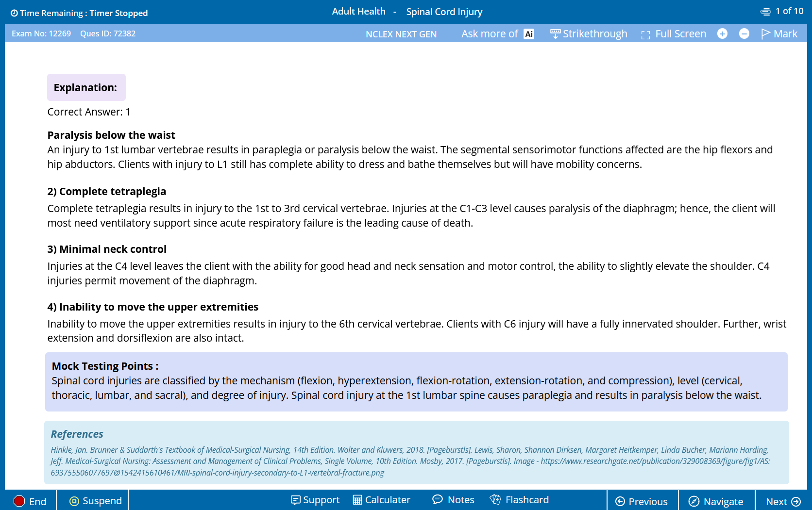Image resolution: width=812 pixels, height=510 pixels.
Task: Click the red End stop icon
Action: coord(19,501)
